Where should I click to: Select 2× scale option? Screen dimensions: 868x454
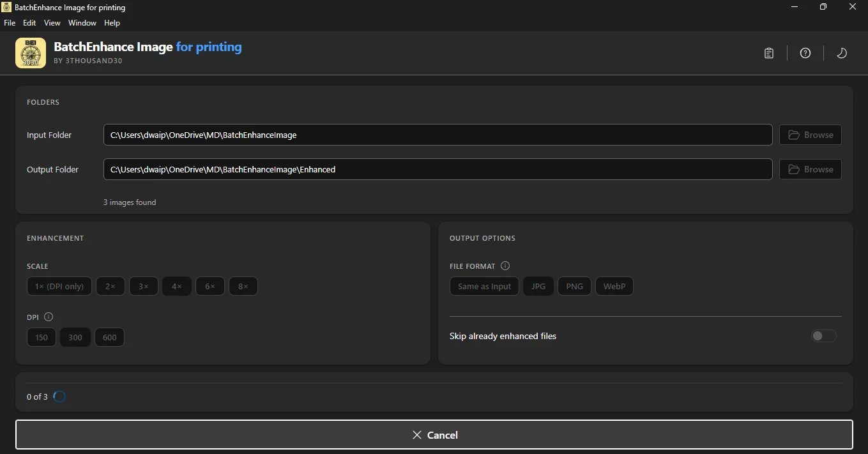click(x=110, y=286)
